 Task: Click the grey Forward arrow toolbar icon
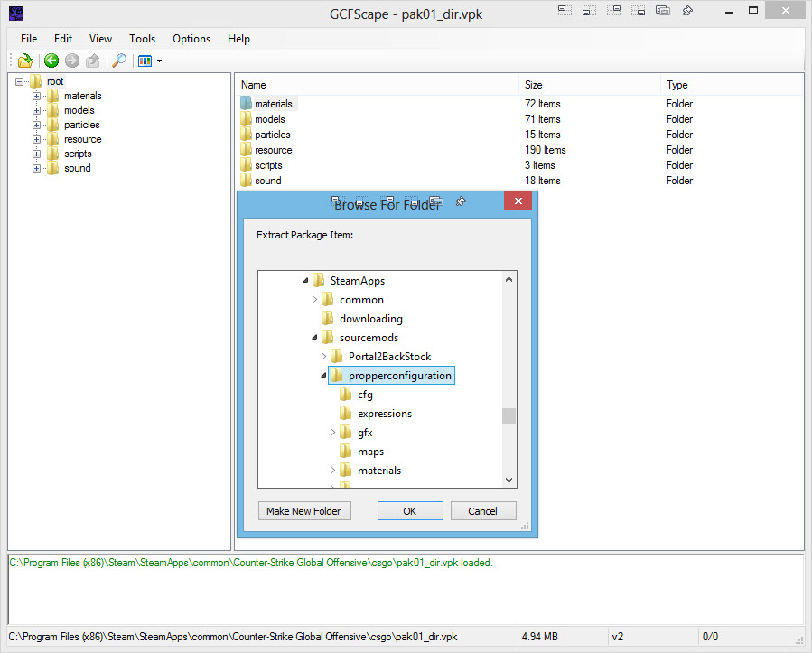click(x=72, y=61)
